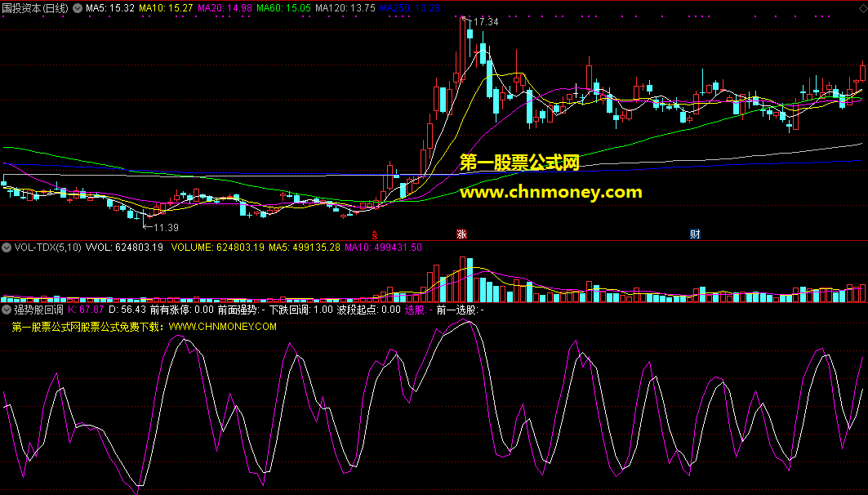Click the 强势股回调 indicator name
The height and width of the screenshot is (495, 868).
pos(38,310)
